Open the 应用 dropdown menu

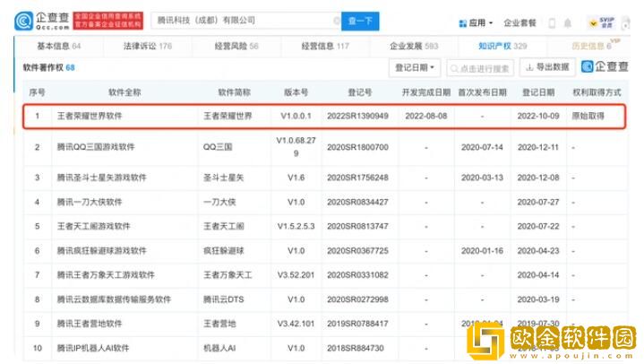476,23
